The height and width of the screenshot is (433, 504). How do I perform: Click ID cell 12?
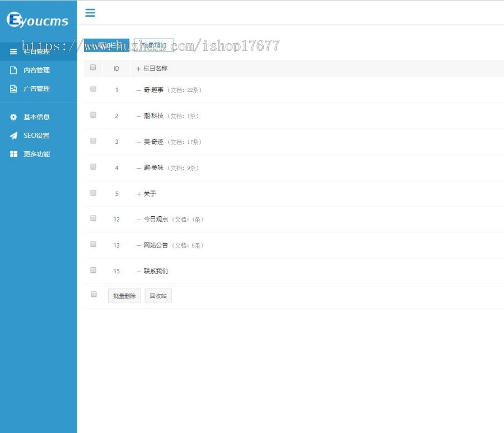pyautogui.click(x=116, y=219)
